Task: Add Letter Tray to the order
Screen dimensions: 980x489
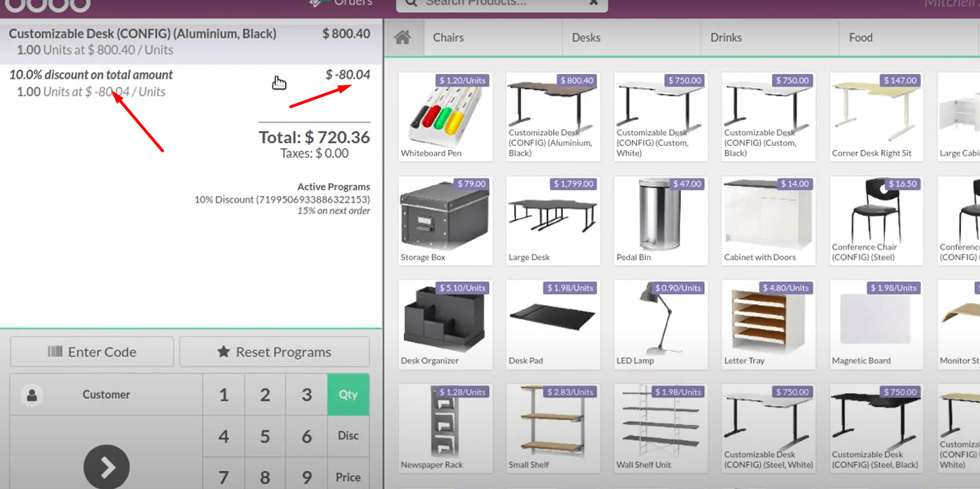Action: pyautogui.click(x=768, y=324)
